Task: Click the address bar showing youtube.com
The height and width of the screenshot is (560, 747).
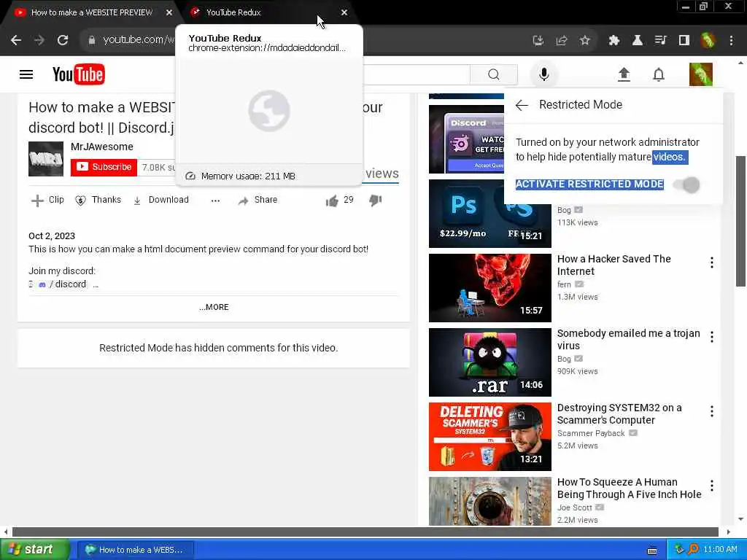Action: pyautogui.click(x=138, y=40)
